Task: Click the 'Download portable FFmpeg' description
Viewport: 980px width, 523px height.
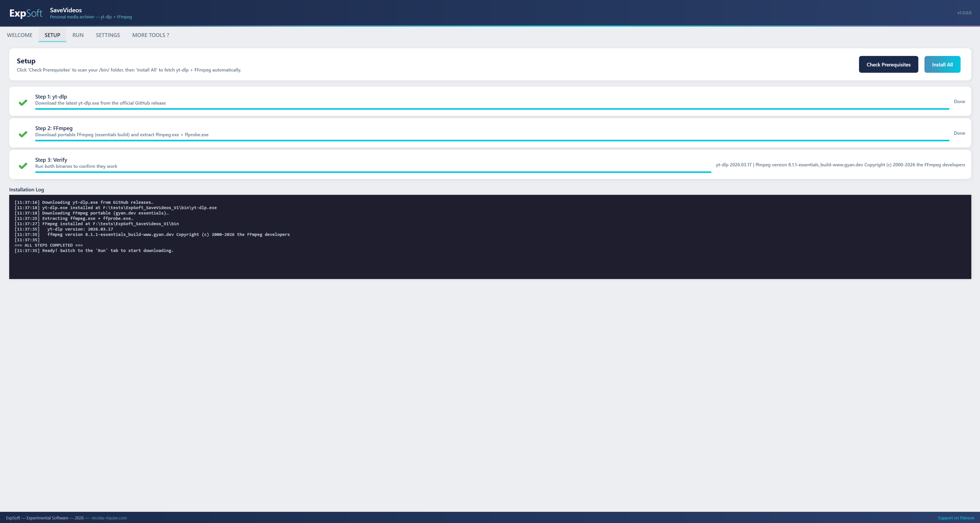Action: (122, 134)
